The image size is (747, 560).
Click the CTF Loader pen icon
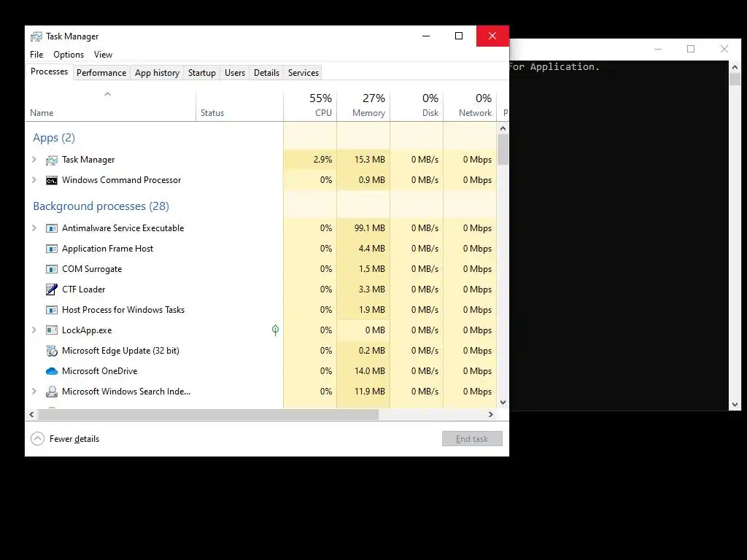(x=52, y=289)
